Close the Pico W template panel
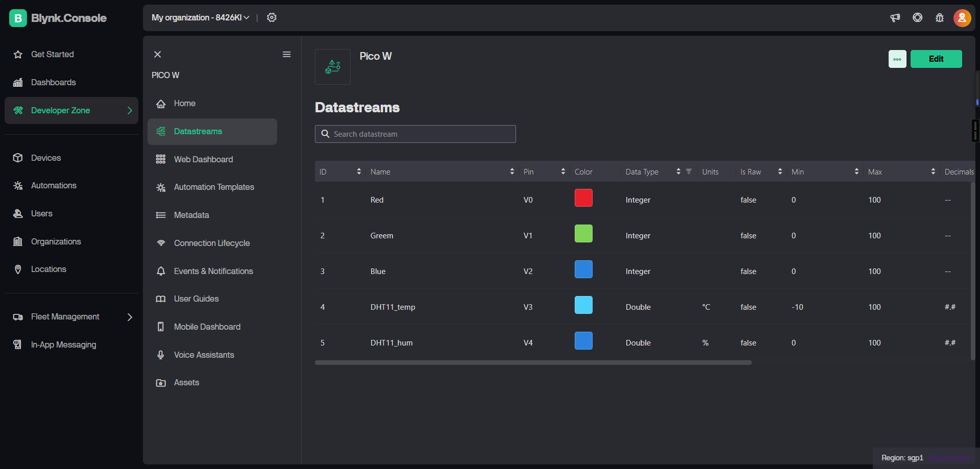The image size is (980, 469). (158, 54)
